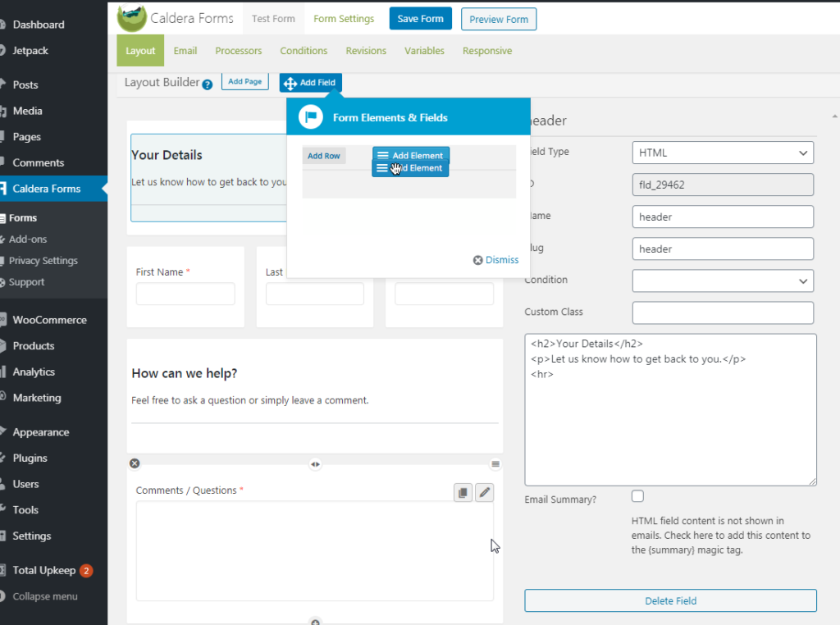Click the HTML content textarea
The width and height of the screenshot is (840, 625).
point(670,410)
